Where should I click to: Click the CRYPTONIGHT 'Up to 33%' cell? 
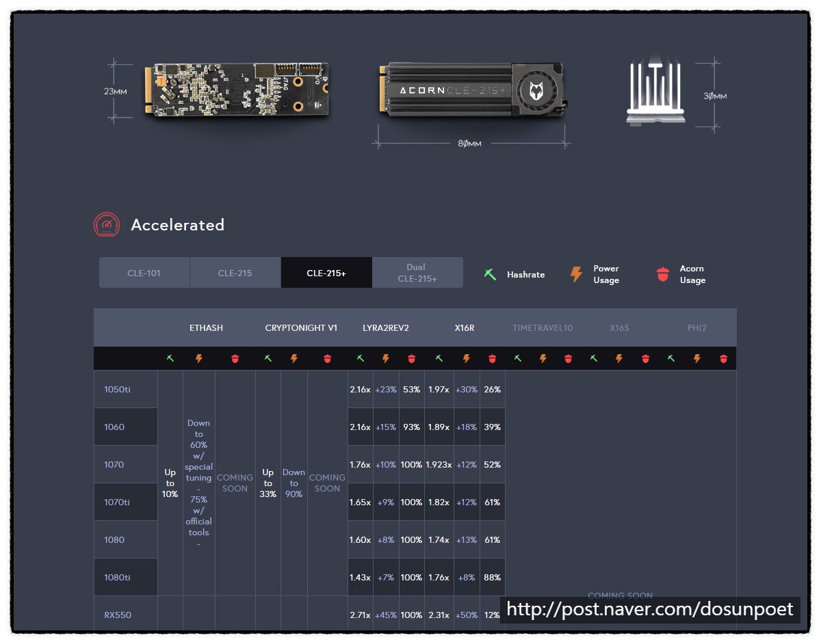[268, 483]
